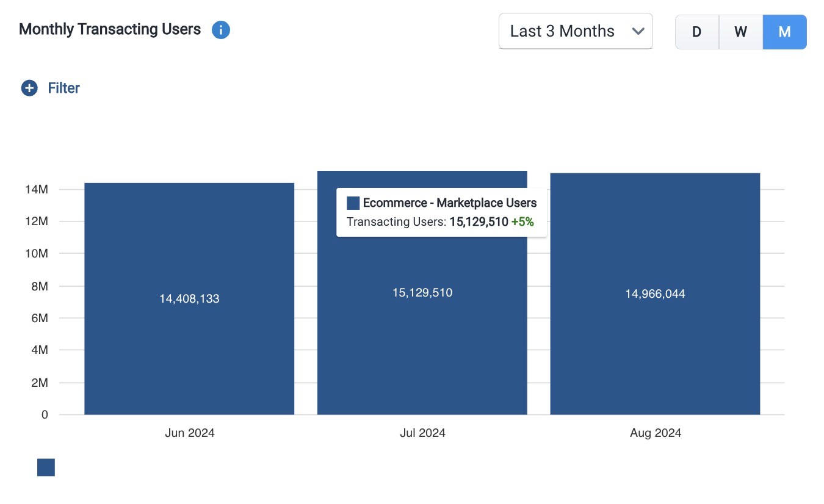The height and width of the screenshot is (504, 824).
Task: Click the 10M y-axis label
Action: 37,254
